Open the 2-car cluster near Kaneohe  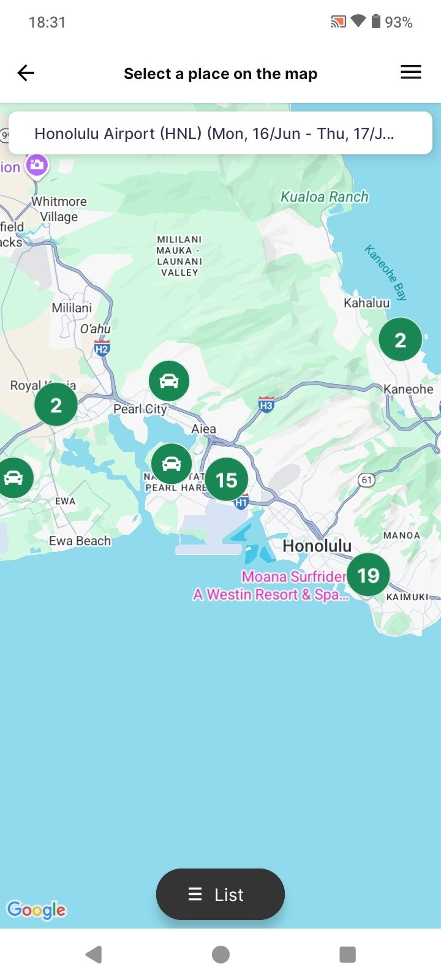point(401,339)
